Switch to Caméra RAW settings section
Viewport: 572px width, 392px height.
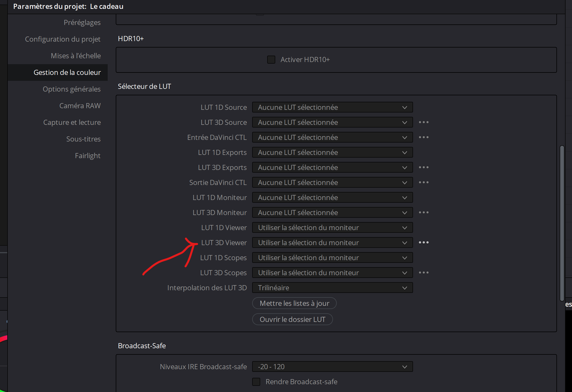point(80,106)
